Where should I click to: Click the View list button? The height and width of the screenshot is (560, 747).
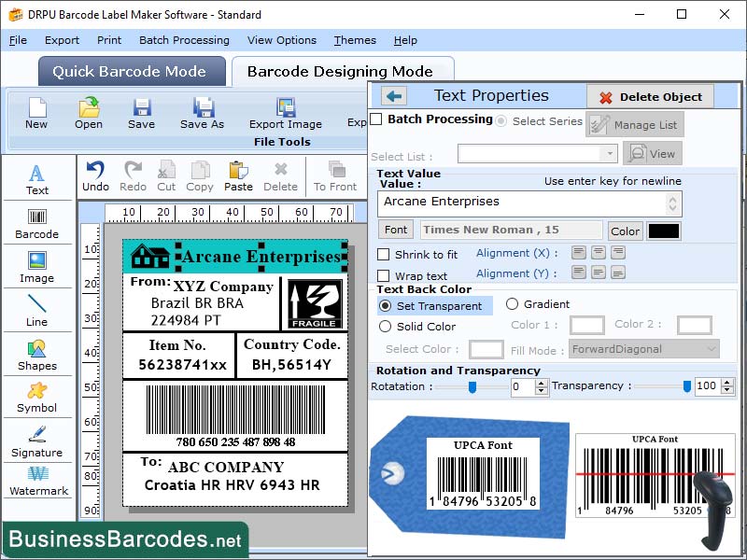pyautogui.click(x=652, y=153)
